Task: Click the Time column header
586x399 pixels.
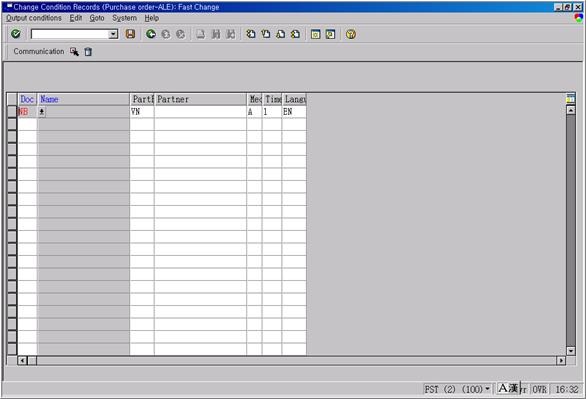Action: [272, 99]
